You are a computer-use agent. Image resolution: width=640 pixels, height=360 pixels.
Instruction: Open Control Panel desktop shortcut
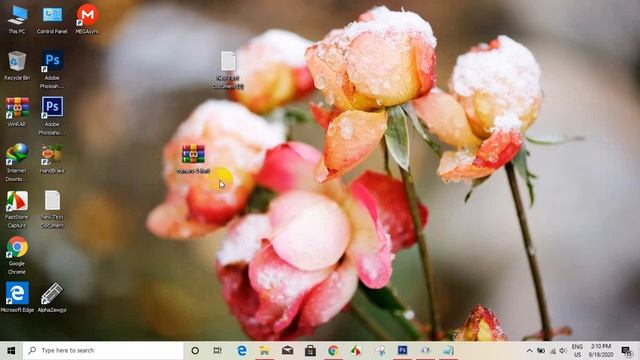click(x=52, y=20)
